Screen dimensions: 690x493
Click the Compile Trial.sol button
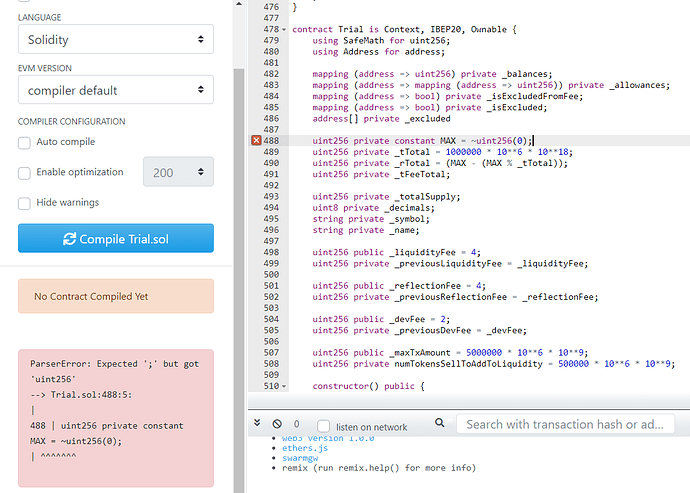coord(116,238)
